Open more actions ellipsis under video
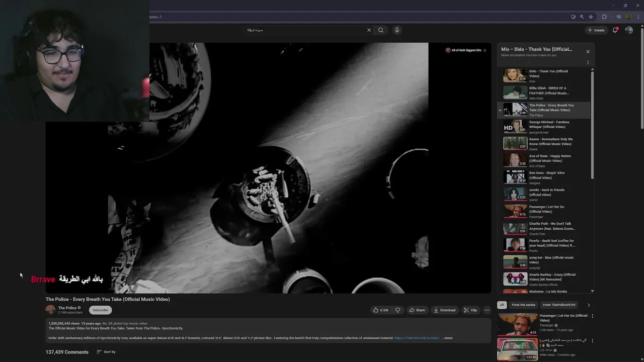This screenshot has width=644, height=362. click(487, 310)
